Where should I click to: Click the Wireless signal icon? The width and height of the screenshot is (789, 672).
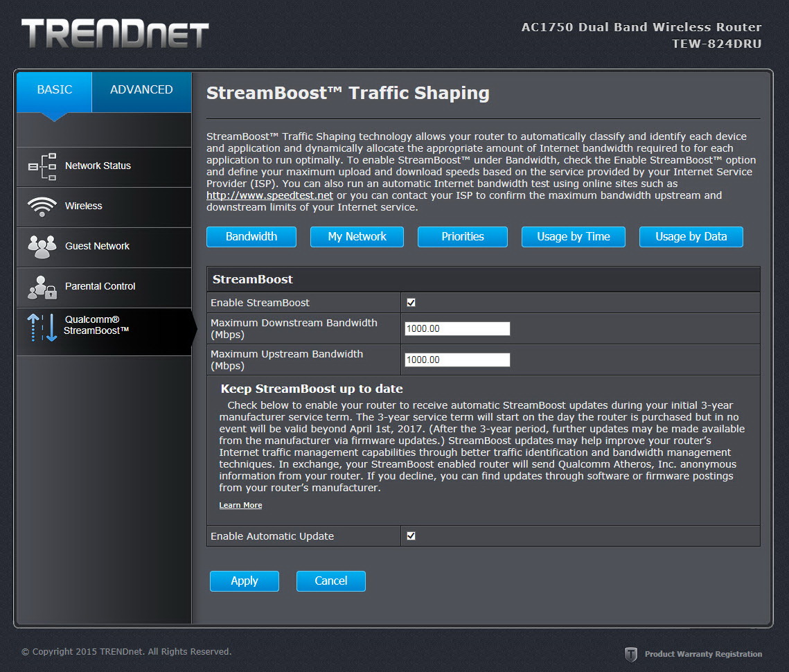(42, 206)
